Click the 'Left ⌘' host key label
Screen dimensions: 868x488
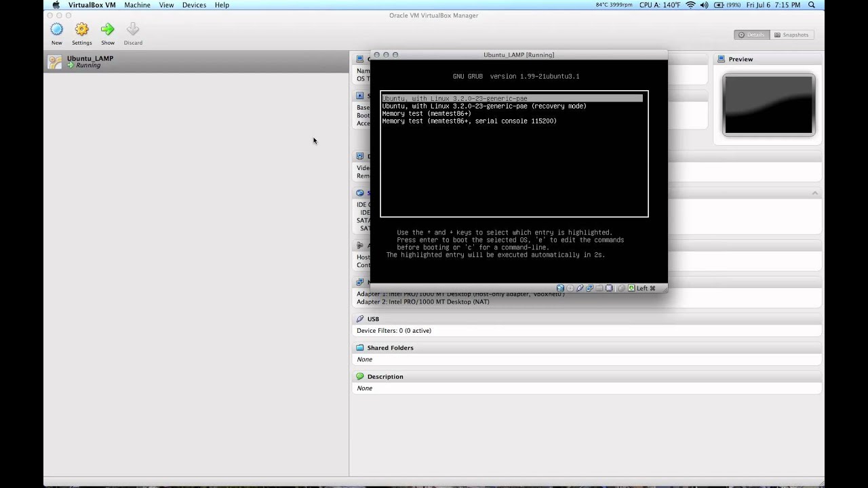point(646,288)
